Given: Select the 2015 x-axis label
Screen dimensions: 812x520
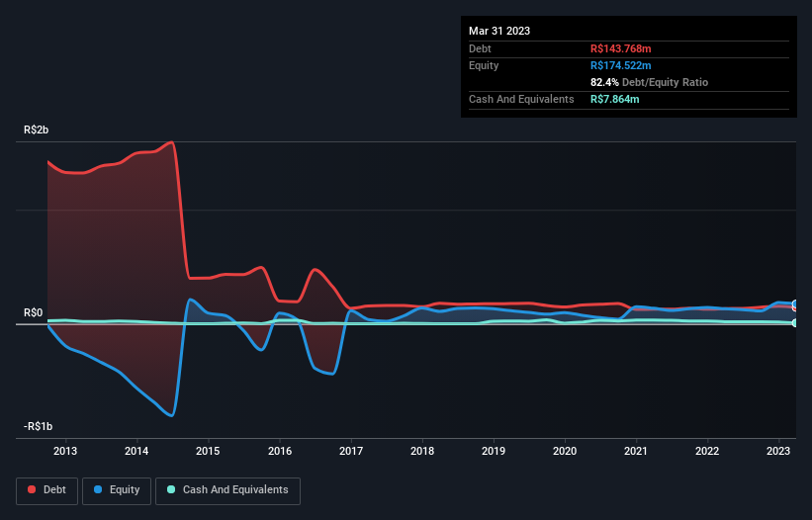Looking at the screenshot, I should (x=208, y=451).
